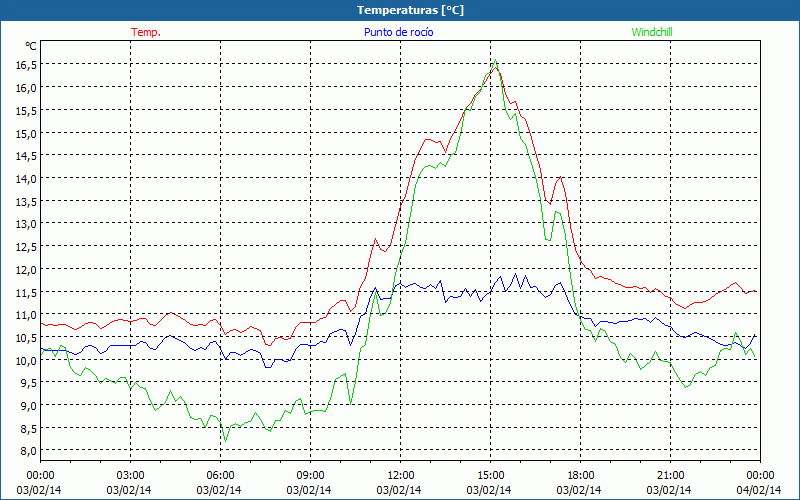Viewport: 800px width, 500px height.
Task: Click the 12:00 time axis label
Action: [x=401, y=475]
